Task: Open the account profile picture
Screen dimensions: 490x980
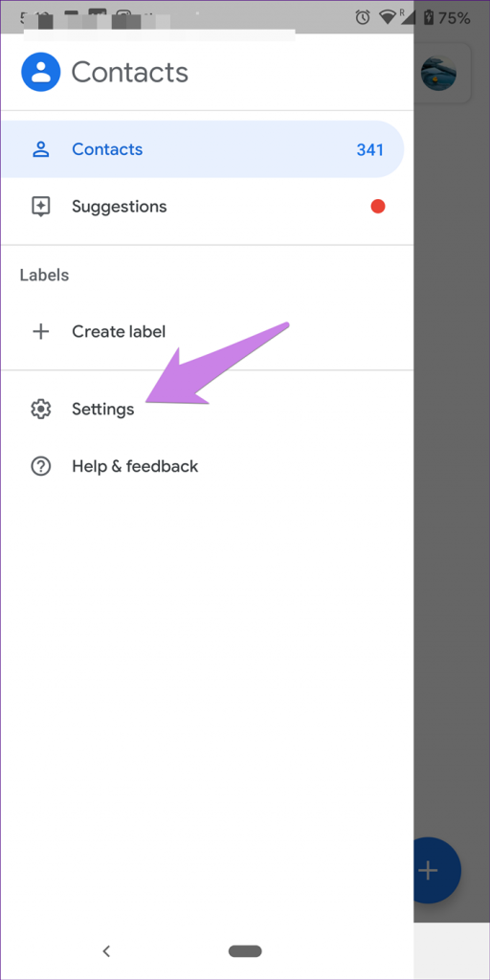Action: [438, 73]
